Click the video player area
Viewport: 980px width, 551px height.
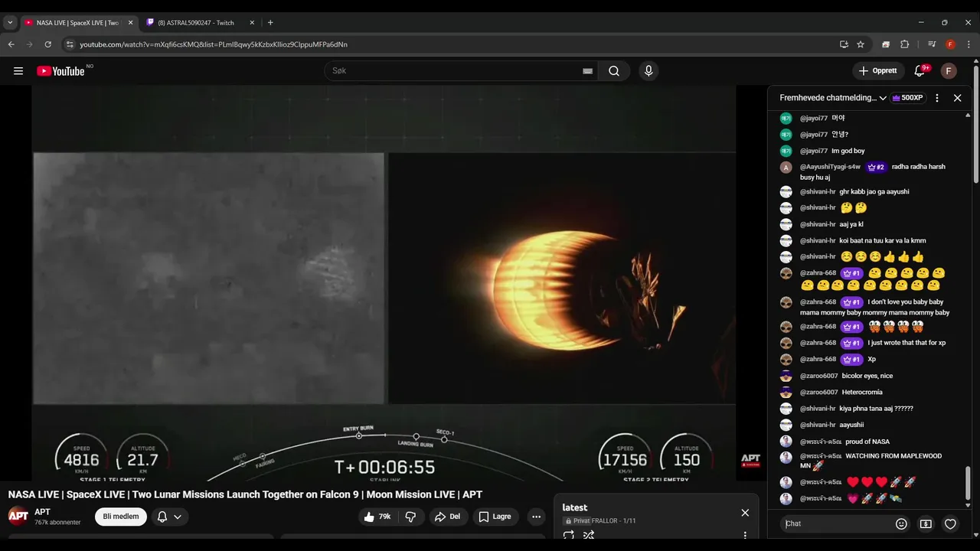384,283
